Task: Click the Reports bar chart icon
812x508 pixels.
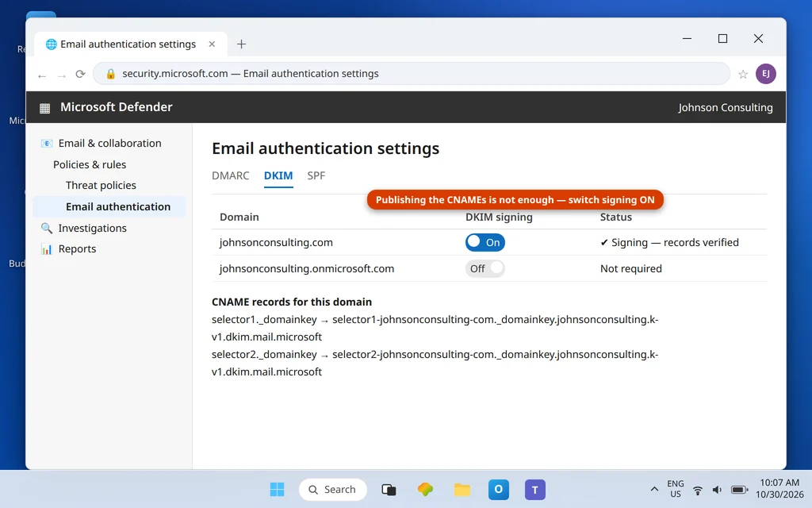Action: [47, 248]
